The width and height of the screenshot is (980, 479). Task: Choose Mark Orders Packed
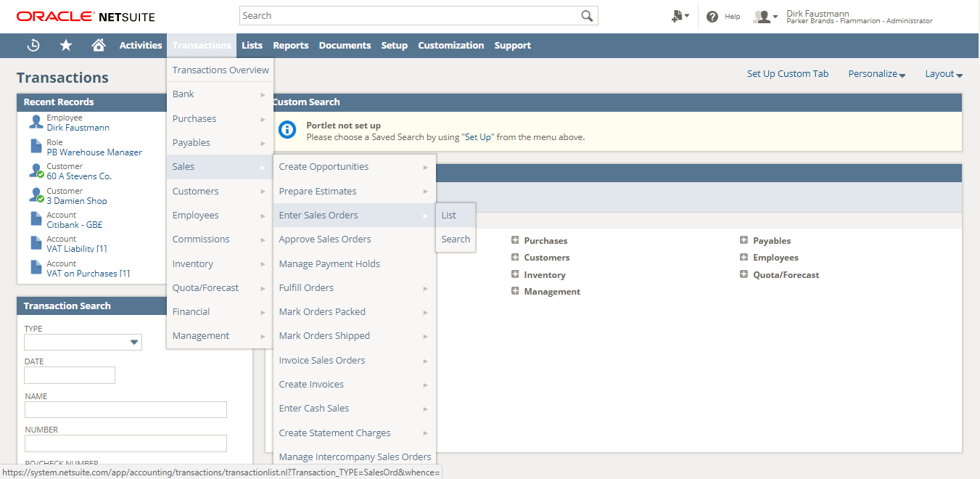click(x=355, y=312)
